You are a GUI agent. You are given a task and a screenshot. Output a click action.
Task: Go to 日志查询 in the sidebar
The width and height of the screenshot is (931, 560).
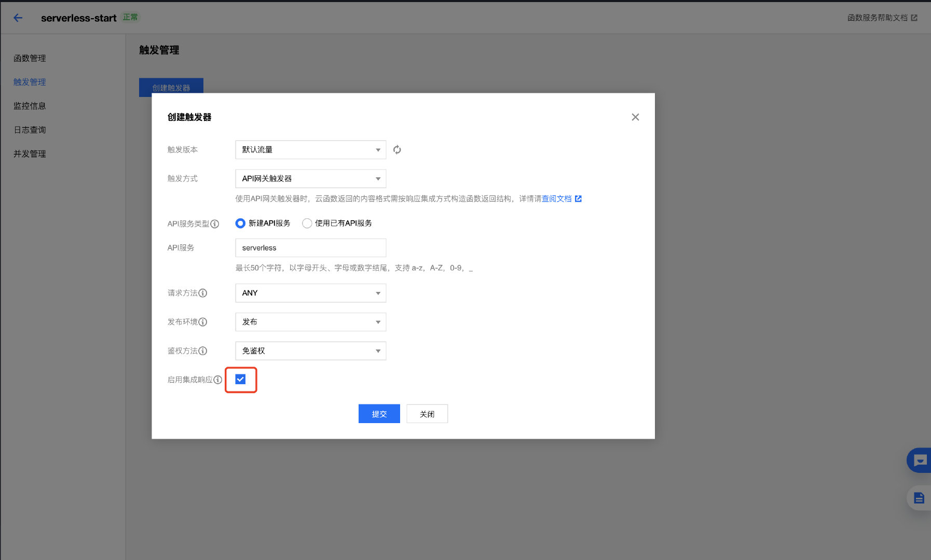pos(30,130)
